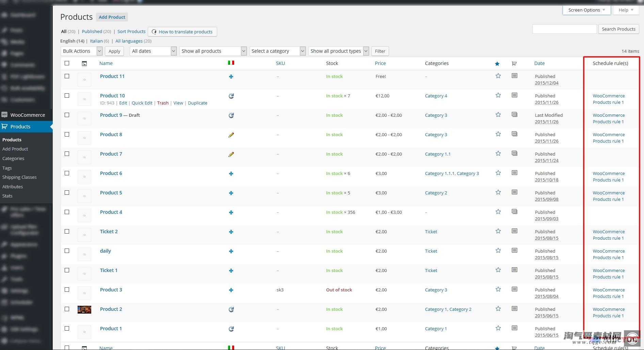Toggle featured star for Ticket 2

click(498, 231)
